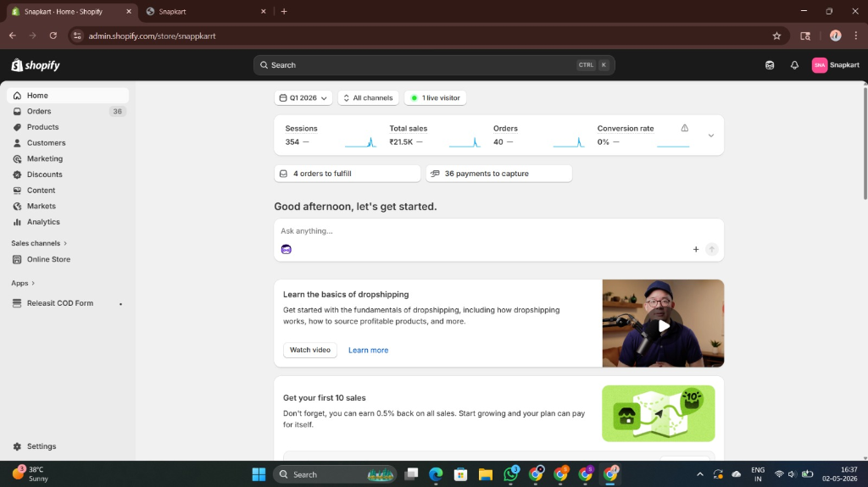Open the Q1 2026 date range dropdown
The height and width of the screenshot is (487, 868).
pyautogui.click(x=303, y=98)
